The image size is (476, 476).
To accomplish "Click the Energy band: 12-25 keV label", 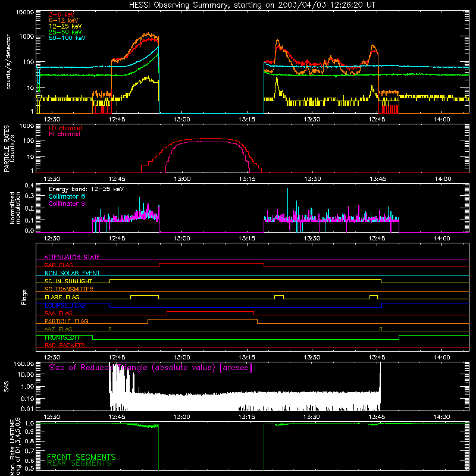I will click(86, 189).
